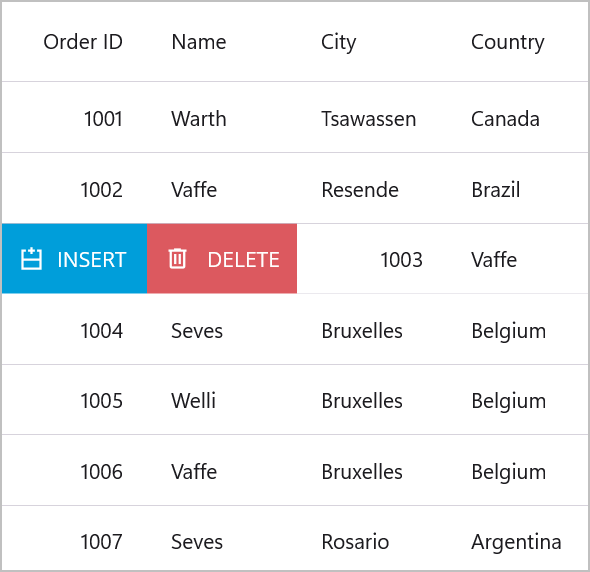Select the swiped 1003 order cell
Image resolution: width=590 pixels, height=572 pixels.
(401, 260)
